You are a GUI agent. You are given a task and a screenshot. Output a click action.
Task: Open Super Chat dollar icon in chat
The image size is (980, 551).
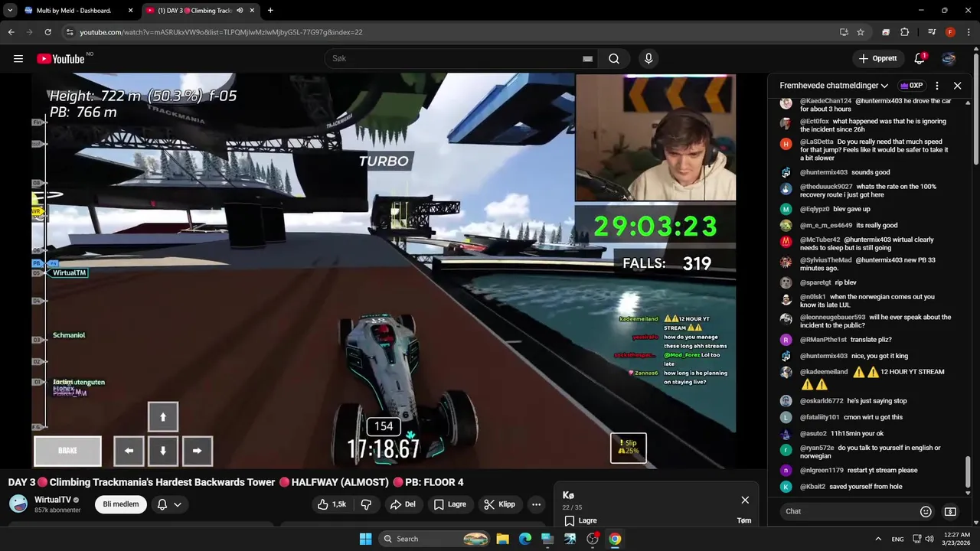pyautogui.click(x=950, y=511)
